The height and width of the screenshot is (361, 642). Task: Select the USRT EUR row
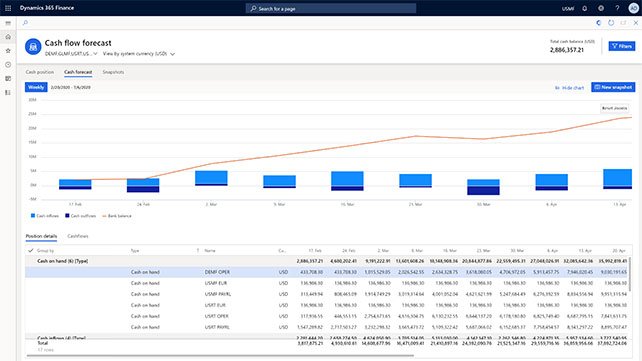point(327,305)
